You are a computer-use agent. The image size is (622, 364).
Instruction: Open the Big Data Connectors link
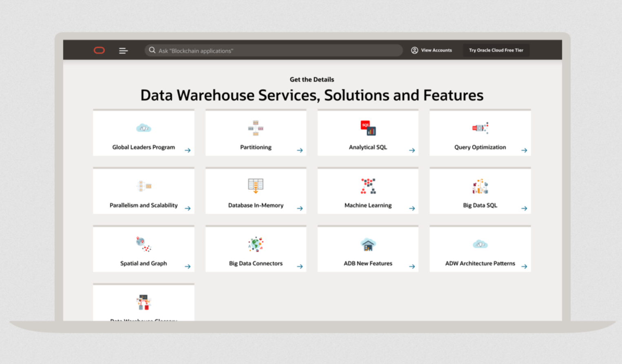click(x=256, y=263)
